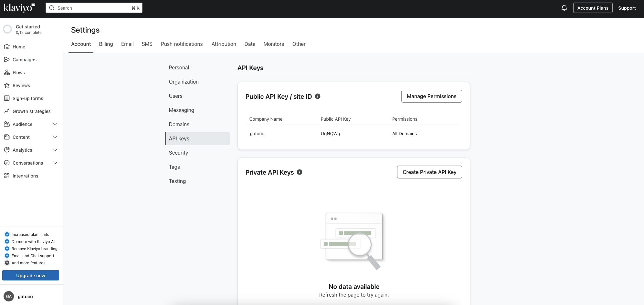Open the Support link

627,8
